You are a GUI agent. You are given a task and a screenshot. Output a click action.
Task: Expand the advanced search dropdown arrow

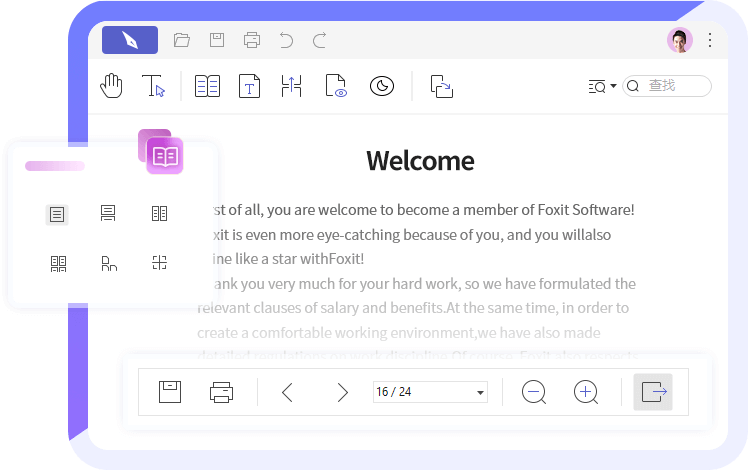tap(613, 87)
